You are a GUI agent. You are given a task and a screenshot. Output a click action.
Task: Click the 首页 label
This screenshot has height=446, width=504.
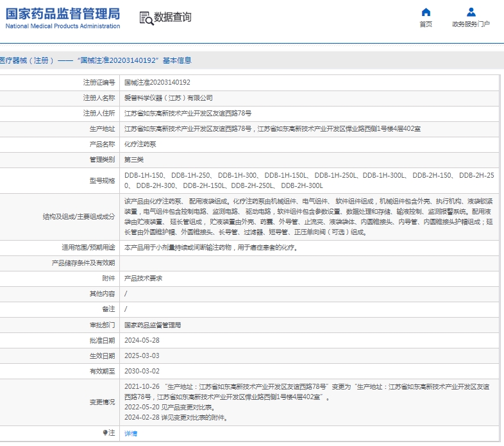click(426, 24)
